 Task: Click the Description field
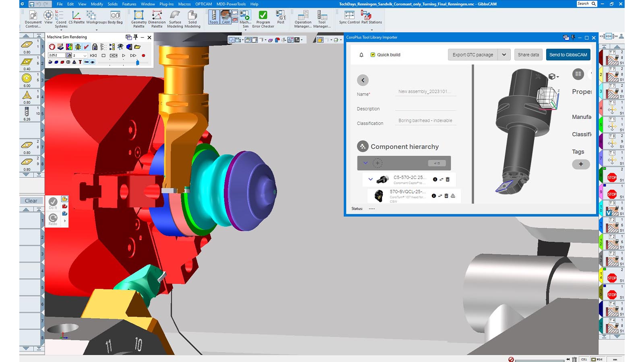click(425, 107)
